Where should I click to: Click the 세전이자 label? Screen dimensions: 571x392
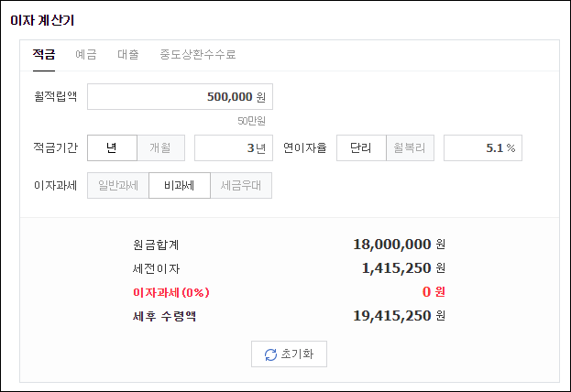pyautogui.click(x=156, y=268)
